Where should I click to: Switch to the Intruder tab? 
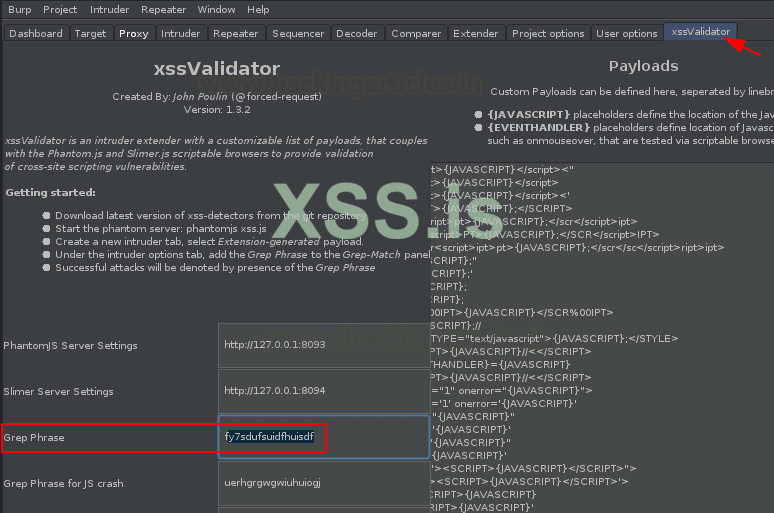point(180,33)
